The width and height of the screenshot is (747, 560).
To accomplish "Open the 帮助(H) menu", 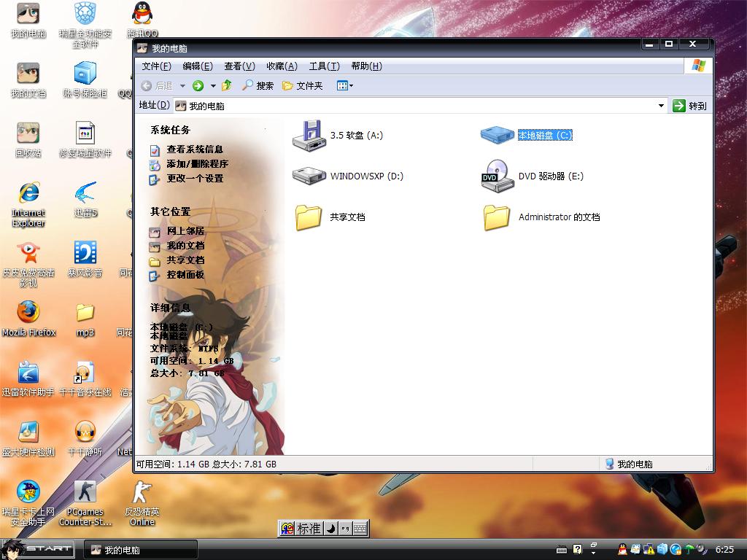I will coord(366,66).
